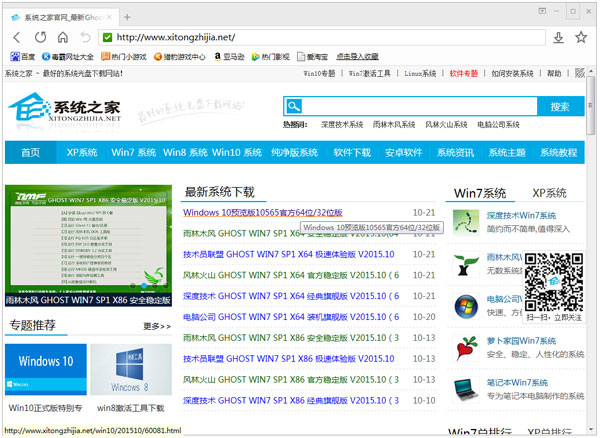Viewport: 600px width, 438px height.
Task: Open the 系统教程 navigation item
Action: point(559,152)
